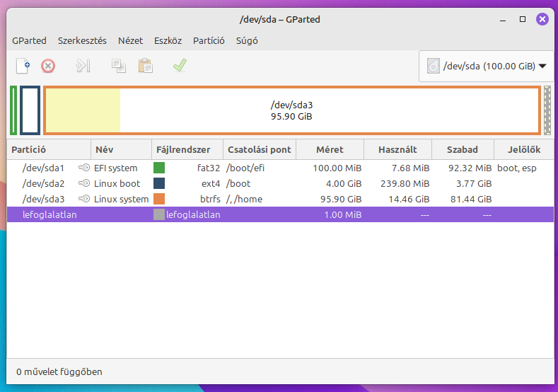Image resolution: width=558 pixels, height=392 pixels.
Task: Select the /dev/sda3 partition row
Action: 281,199
